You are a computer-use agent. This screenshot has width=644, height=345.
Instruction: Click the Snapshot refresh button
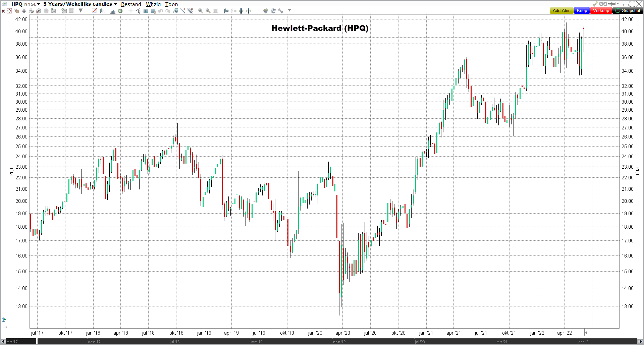coord(628,11)
